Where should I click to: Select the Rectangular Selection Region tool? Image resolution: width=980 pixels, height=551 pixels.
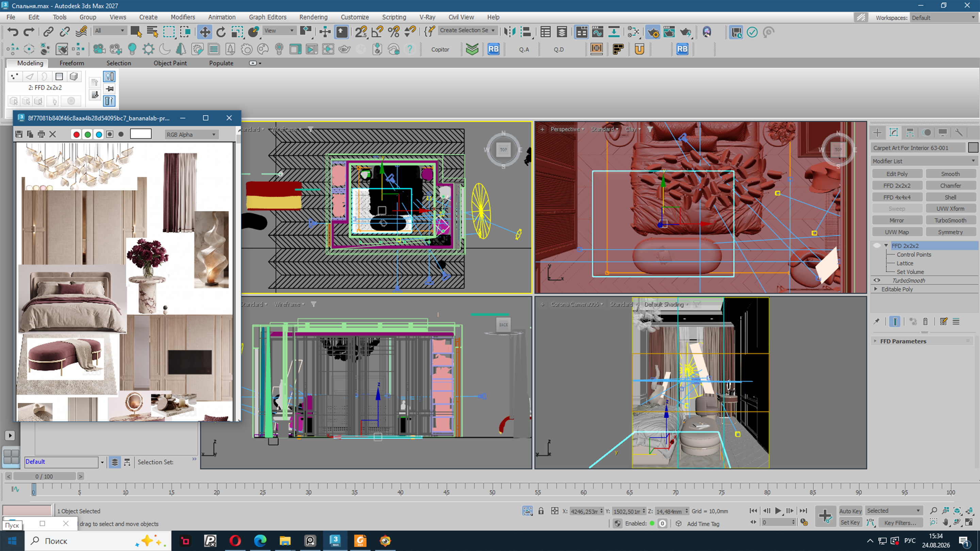pyautogui.click(x=169, y=32)
